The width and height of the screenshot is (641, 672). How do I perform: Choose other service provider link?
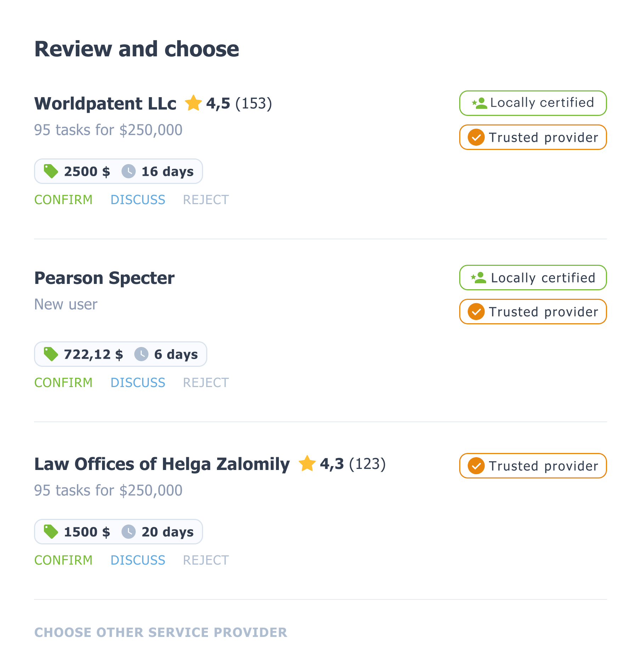click(x=161, y=632)
